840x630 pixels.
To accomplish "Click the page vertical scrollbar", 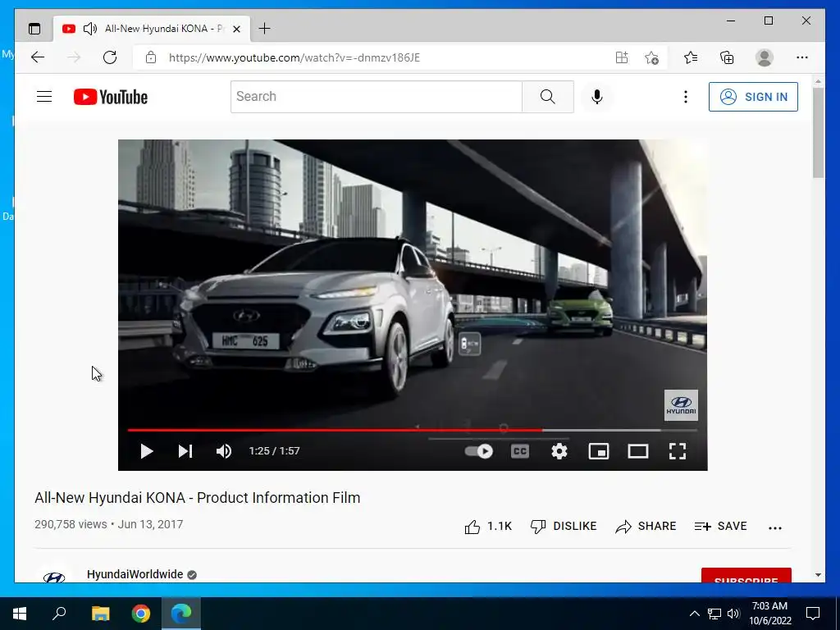I will pos(818,133).
